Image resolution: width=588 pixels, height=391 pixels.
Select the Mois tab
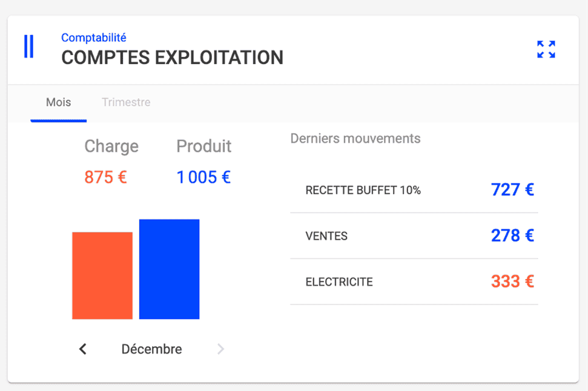click(x=59, y=102)
